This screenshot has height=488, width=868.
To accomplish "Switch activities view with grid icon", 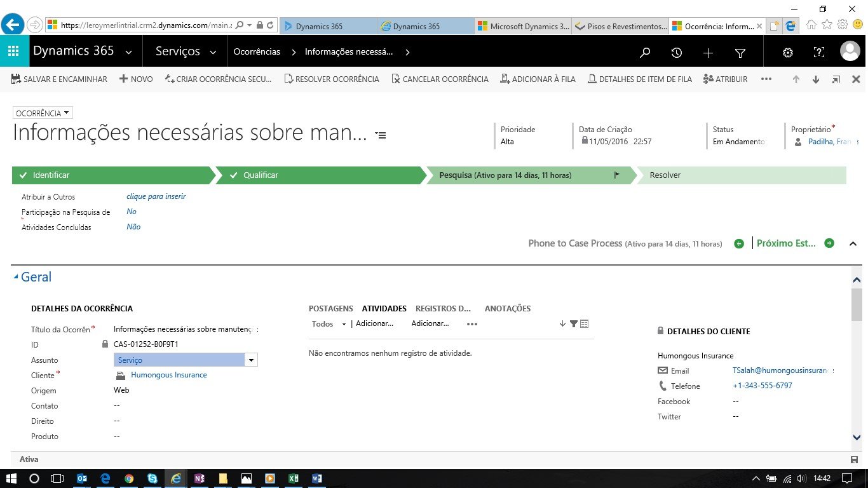I will pos(585,324).
